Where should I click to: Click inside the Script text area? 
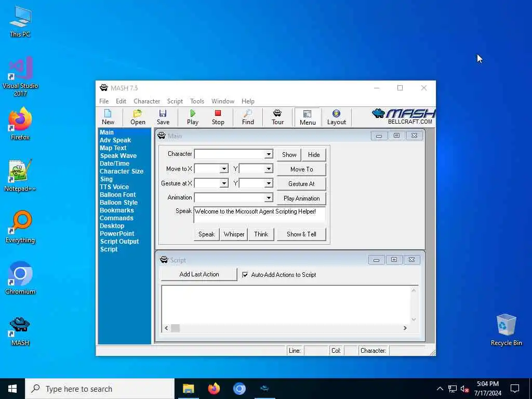click(x=286, y=304)
